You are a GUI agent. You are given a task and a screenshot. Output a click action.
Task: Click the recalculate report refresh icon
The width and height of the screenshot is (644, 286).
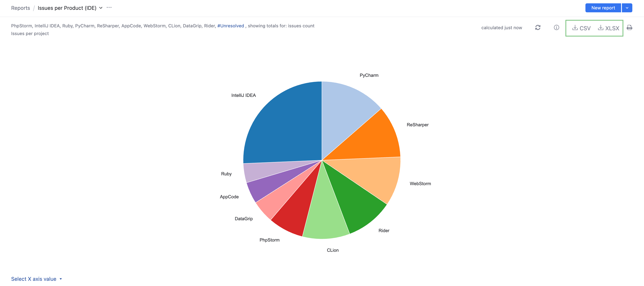point(538,28)
